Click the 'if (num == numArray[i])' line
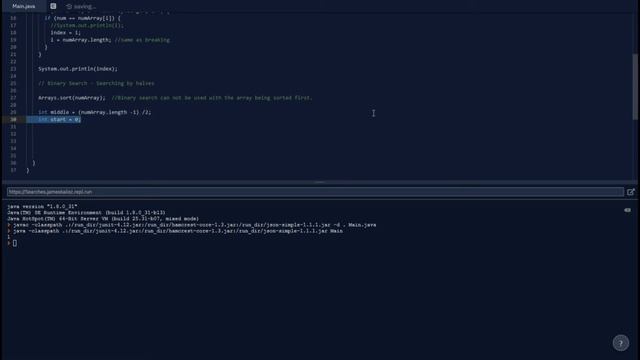The image size is (640, 360). [82, 18]
